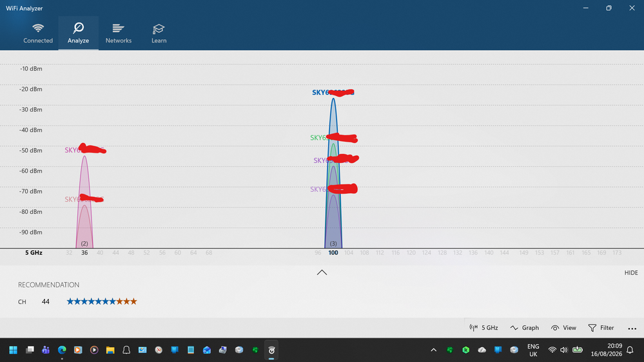
Task: Click channel 64 on the axis
Action: point(193,253)
